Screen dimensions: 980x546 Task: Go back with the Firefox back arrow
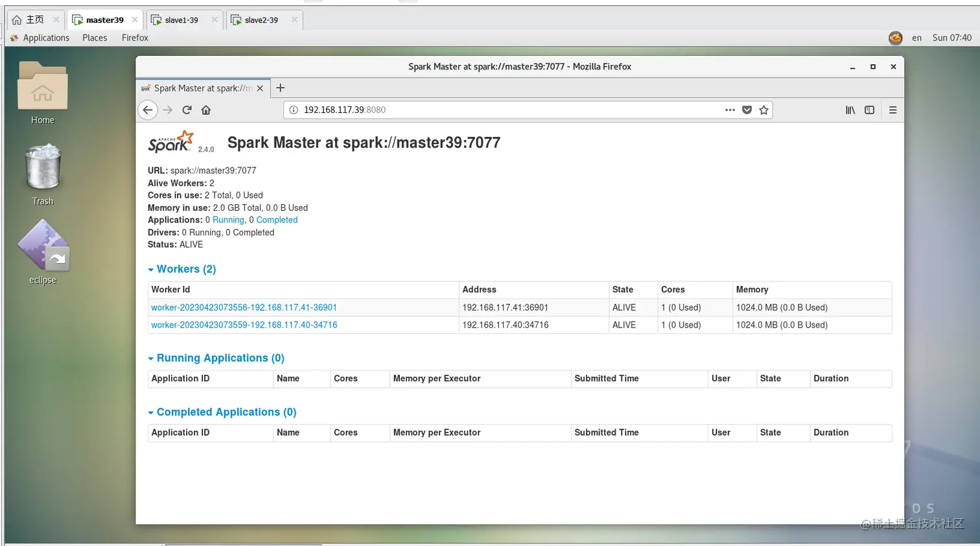tap(148, 110)
